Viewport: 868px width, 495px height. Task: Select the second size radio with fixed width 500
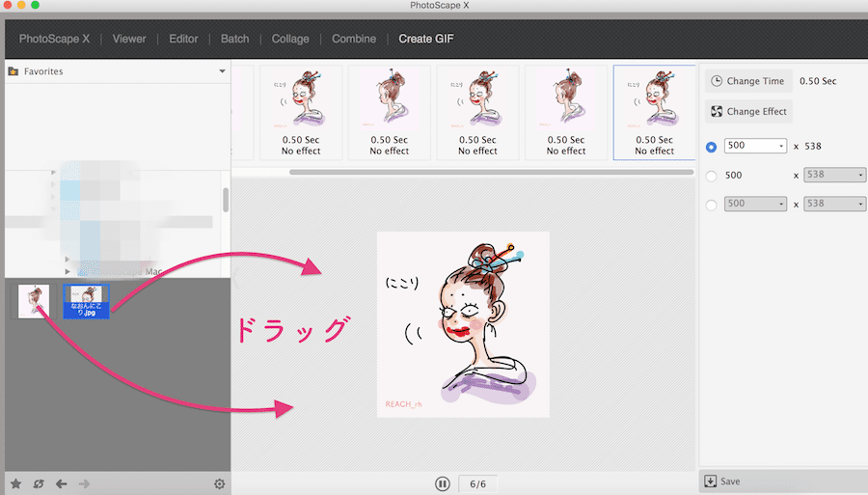712,176
